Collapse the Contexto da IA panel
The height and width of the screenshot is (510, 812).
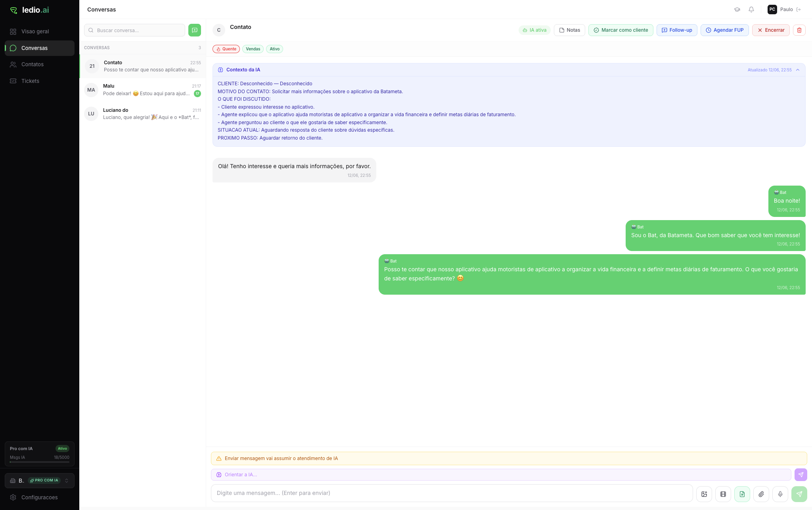click(798, 70)
